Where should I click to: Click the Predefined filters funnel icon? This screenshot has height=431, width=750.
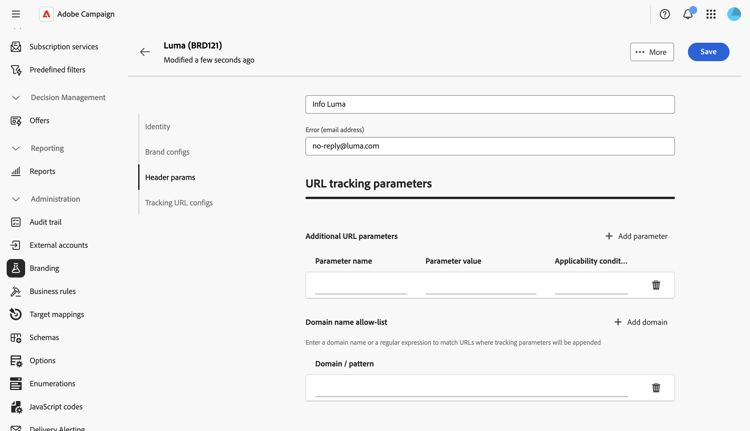point(16,70)
